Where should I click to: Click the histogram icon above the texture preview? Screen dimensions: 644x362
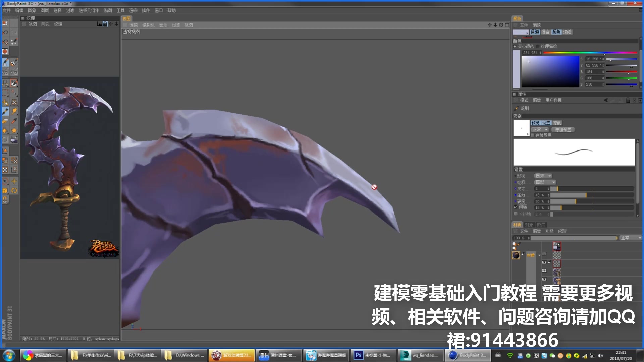point(99,24)
